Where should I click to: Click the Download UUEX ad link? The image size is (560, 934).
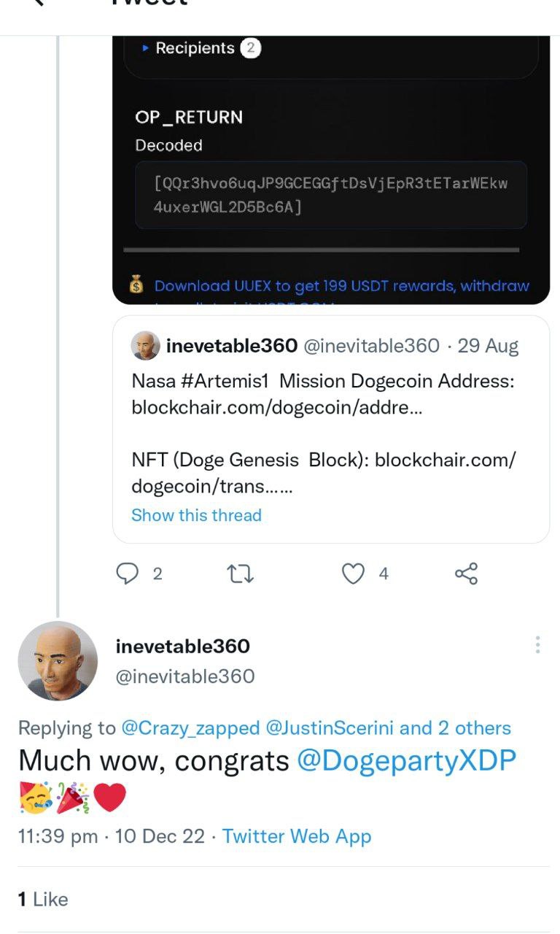pyautogui.click(x=342, y=286)
